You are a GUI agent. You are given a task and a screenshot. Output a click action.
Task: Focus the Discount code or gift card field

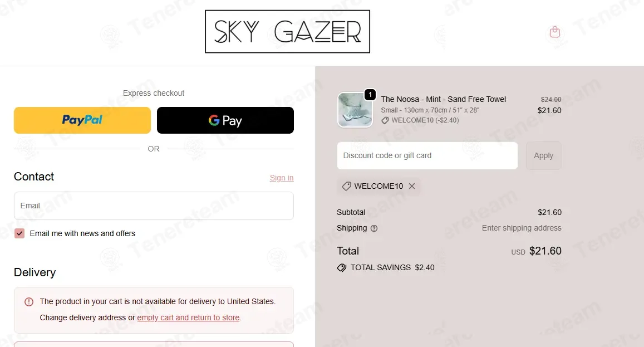pos(427,155)
